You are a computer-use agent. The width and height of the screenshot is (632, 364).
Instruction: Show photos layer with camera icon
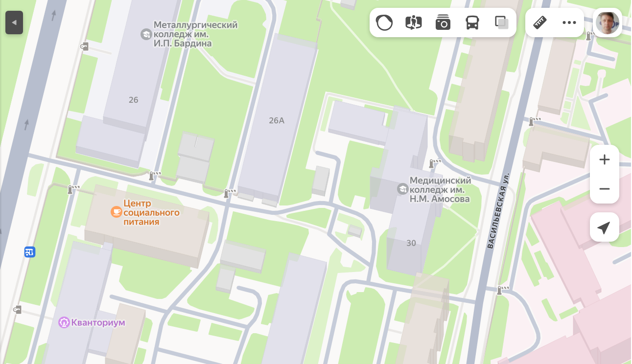click(x=443, y=23)
